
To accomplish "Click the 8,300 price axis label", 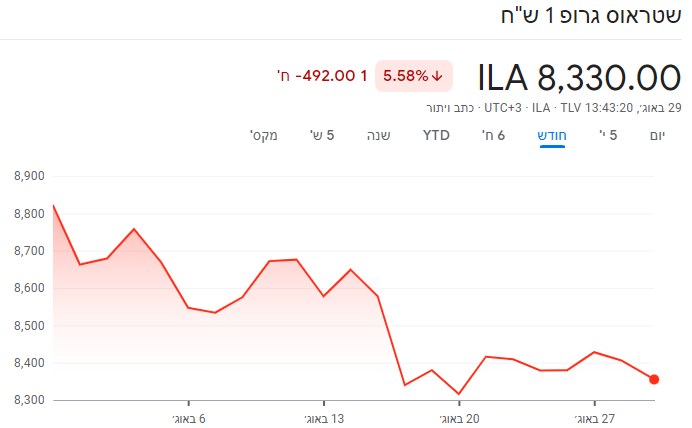I will pos(30,400).
